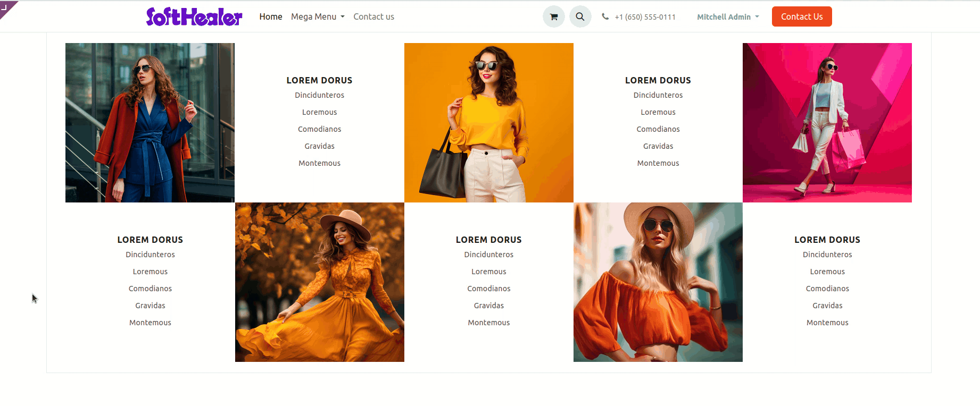Viewport: 980px width, 406px height.
Task: Click Comodianos below the pink photo
Action: 827,289
